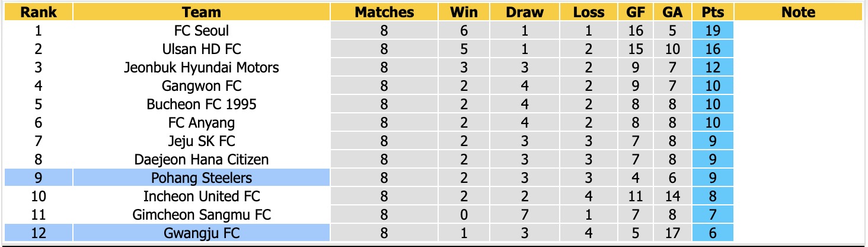Open the FC Seoul team entry
868x247 pixels.
(x=202, y=30)
